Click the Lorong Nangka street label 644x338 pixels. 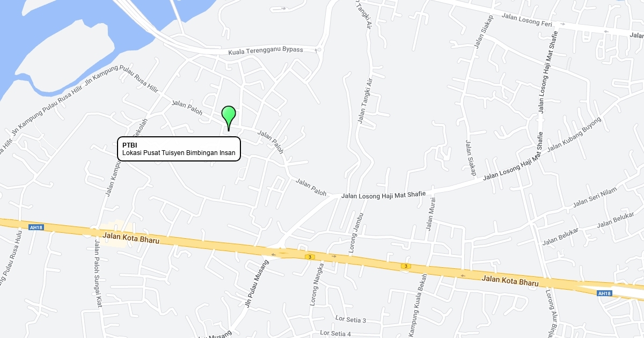pyautogui.click(x=317, y=284)
